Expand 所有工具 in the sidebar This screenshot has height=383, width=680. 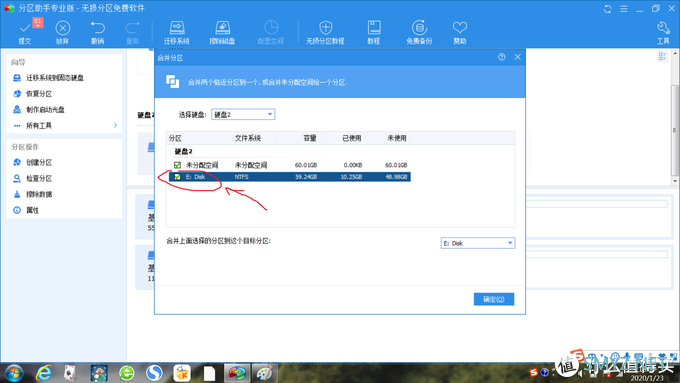coord(65,125)
